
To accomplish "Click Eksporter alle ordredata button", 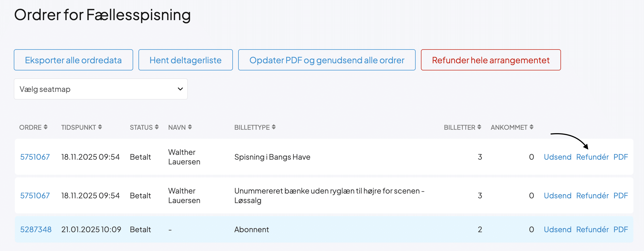I will [73, 60].
